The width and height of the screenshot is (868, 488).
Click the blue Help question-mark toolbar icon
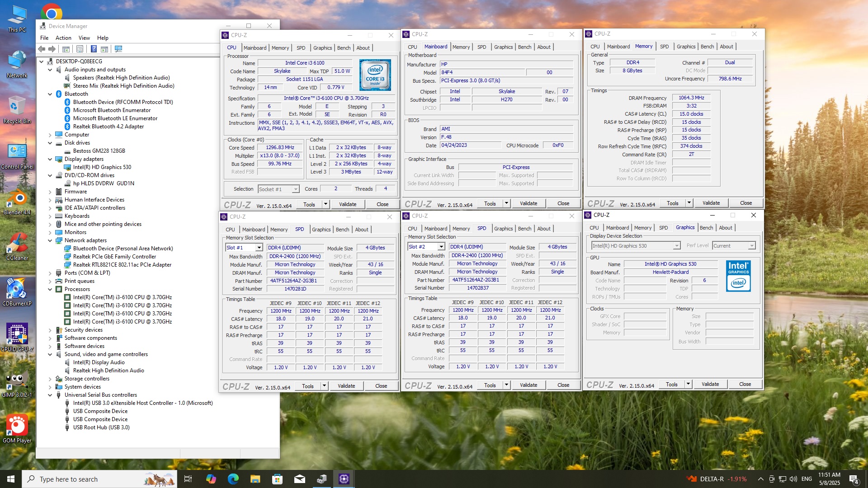[x=94, y=49]
